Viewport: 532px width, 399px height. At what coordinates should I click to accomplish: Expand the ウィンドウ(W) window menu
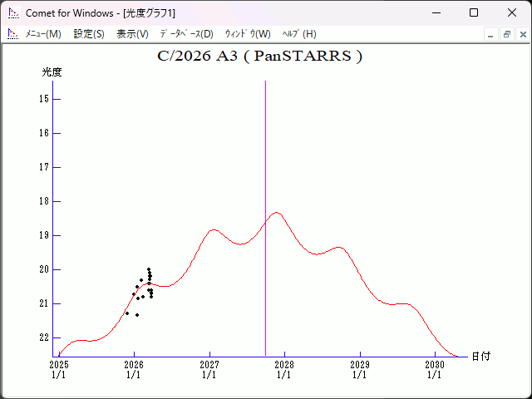click(248, 34)
